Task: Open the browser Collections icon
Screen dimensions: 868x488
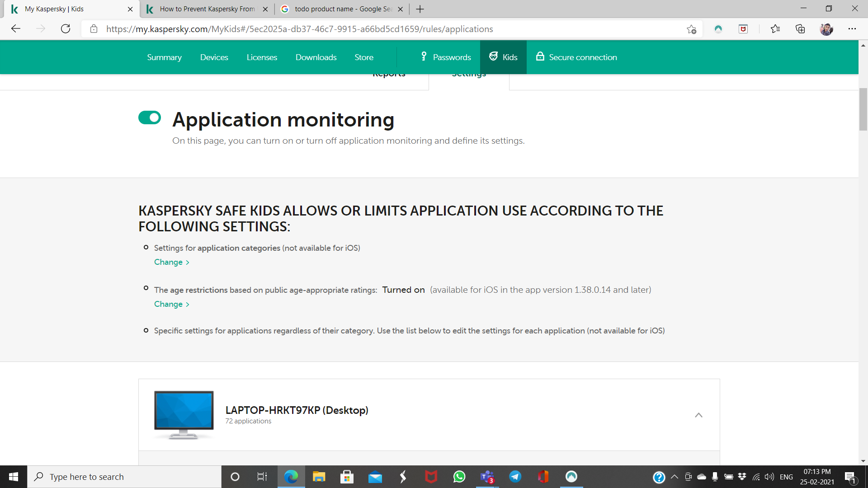Action: pyautogui.click(x=800, y=29)
